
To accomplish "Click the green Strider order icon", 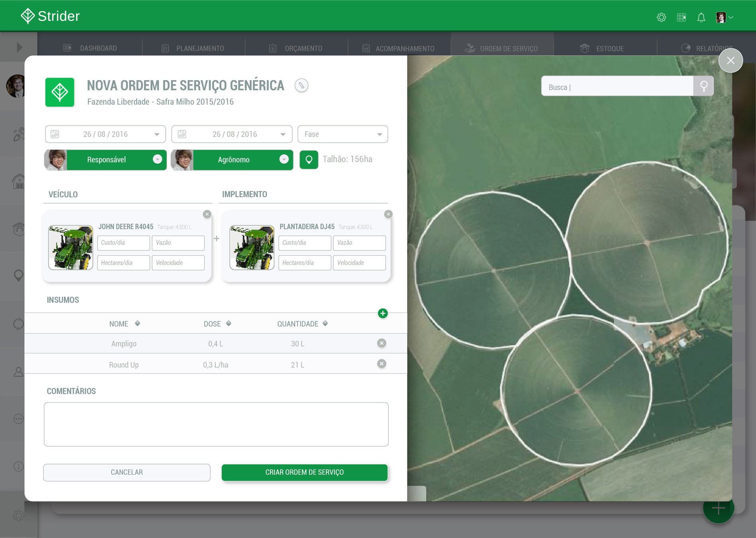I will click(60, 92).
